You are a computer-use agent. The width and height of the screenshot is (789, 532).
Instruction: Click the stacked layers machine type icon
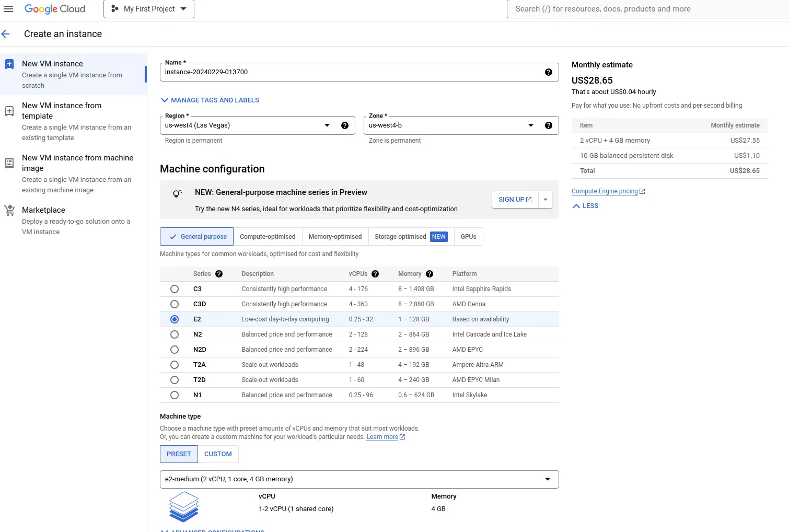click(x=184, y=507)
